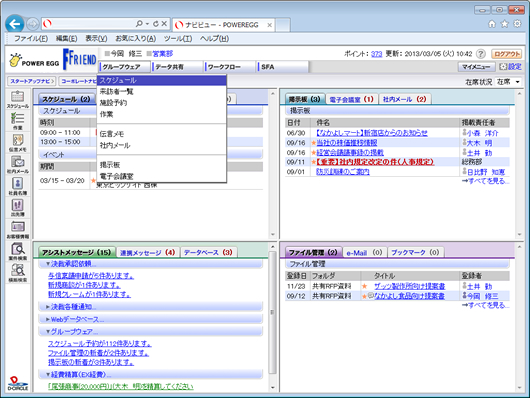Click the ログアウト button

tap(506, 54)
